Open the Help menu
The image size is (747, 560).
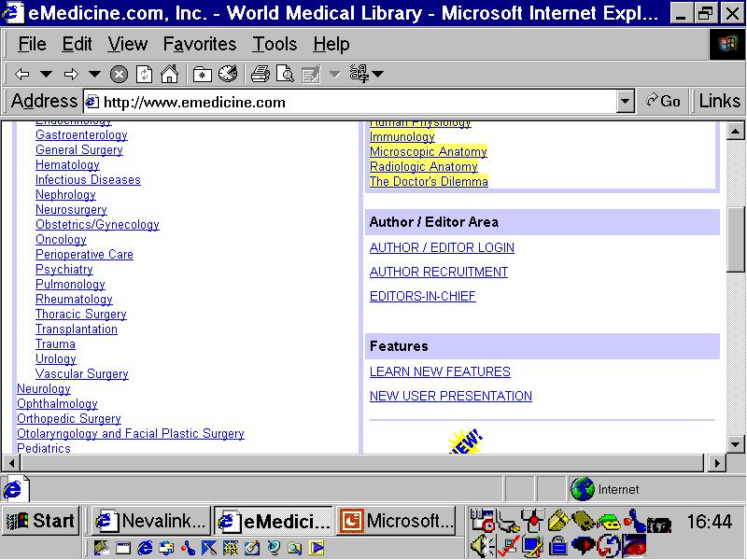pos(331,44)
